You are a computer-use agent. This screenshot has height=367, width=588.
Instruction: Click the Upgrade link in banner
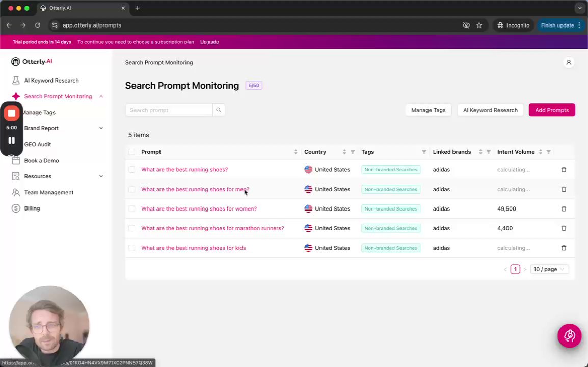pos(209,42)
